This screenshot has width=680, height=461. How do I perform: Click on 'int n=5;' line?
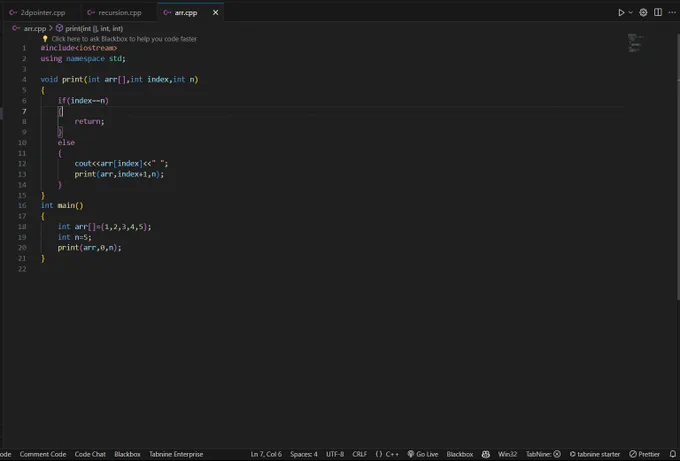pyautogui.click(x=75, y=237)
